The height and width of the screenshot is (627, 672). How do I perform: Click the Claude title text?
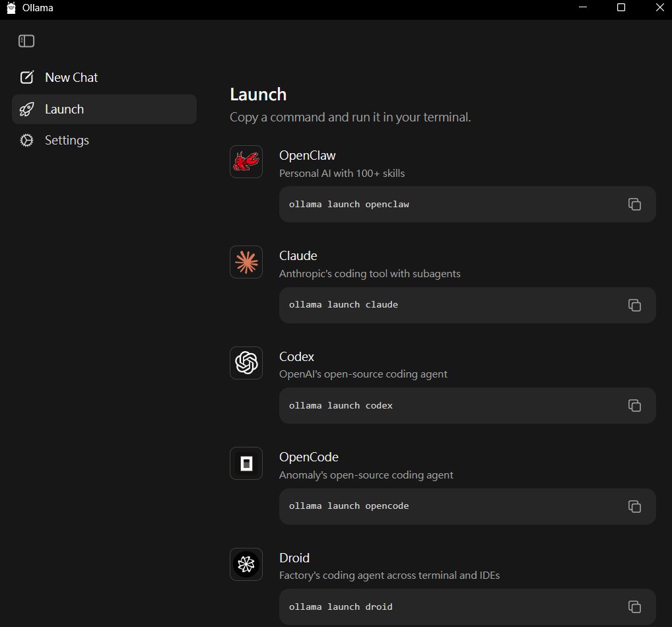point(298,255)
